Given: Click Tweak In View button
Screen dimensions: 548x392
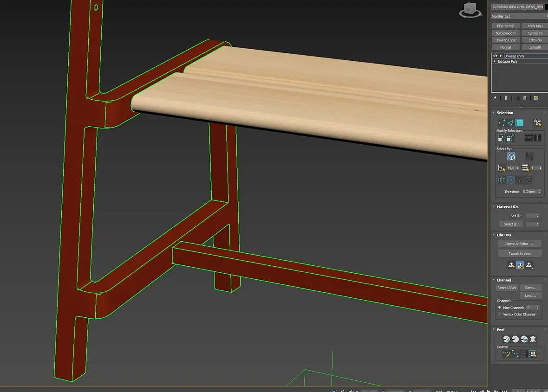Looking at the screenshot, I should [519, 253].
